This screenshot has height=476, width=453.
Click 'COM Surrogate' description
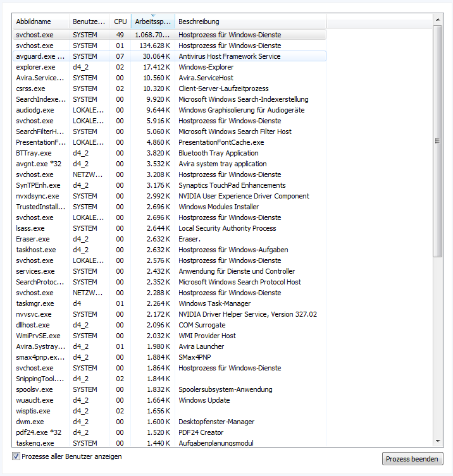[202, 325]
